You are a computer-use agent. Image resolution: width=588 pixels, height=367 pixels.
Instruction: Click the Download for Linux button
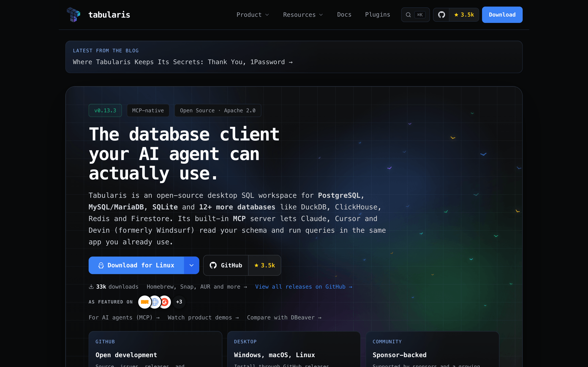pyautogui.click(x=136, y=265)
